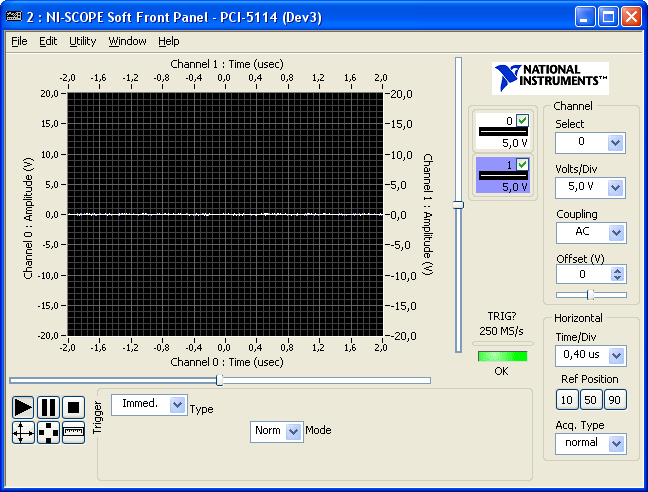This screenshot has height=492, width=648.
Task: Open the Coupling AC dropdown
Action: 616,233
